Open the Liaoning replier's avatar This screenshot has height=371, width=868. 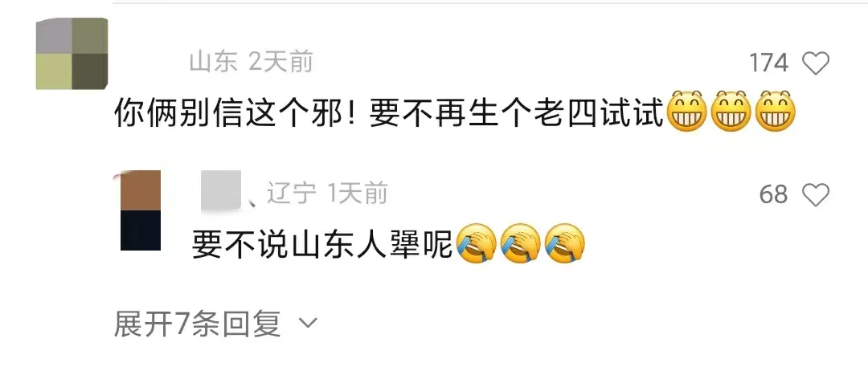(141, 210)
